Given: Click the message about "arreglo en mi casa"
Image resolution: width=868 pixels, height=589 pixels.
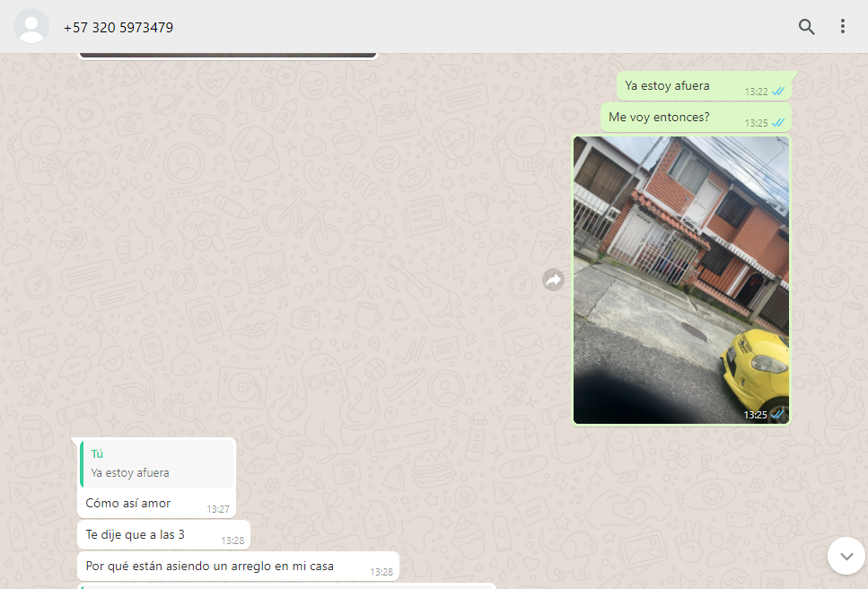Looking at the screenshot, I should tap(209, 567).
